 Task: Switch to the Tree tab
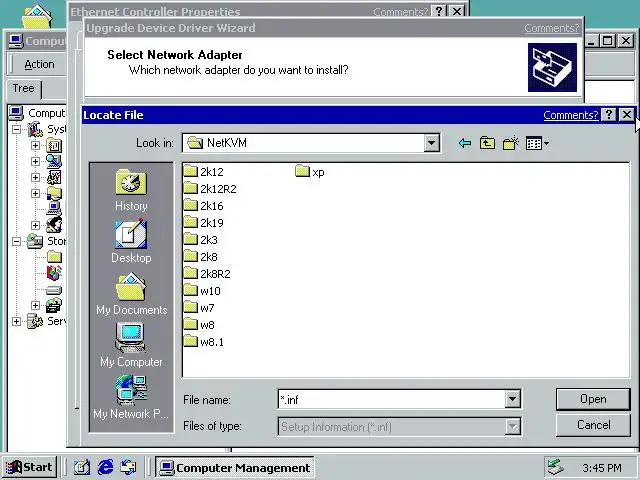click(x=23, y=88)
